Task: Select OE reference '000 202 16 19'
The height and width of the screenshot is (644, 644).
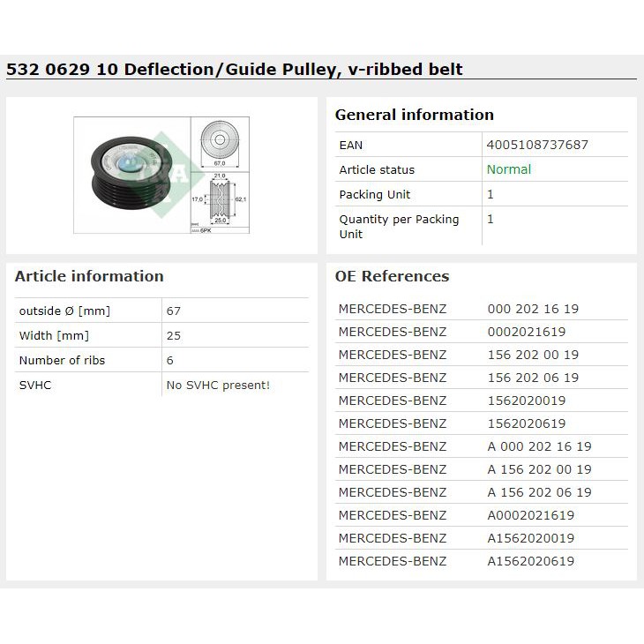Action: click(x=533, y=309)
